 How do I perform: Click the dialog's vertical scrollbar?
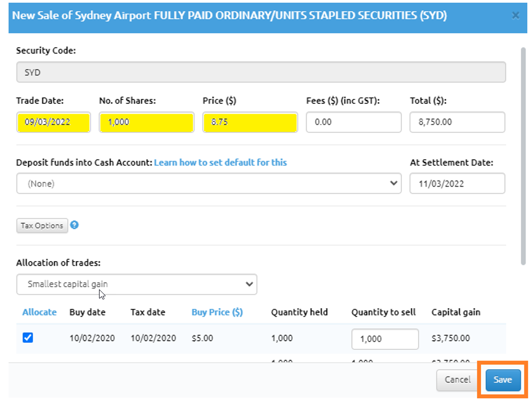tap(523, 156)
